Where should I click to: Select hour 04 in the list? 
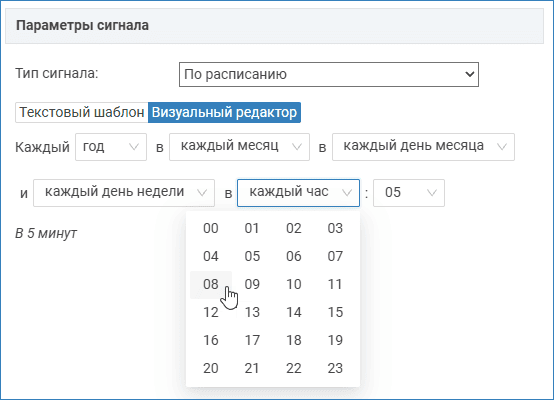tap(211, 257)
